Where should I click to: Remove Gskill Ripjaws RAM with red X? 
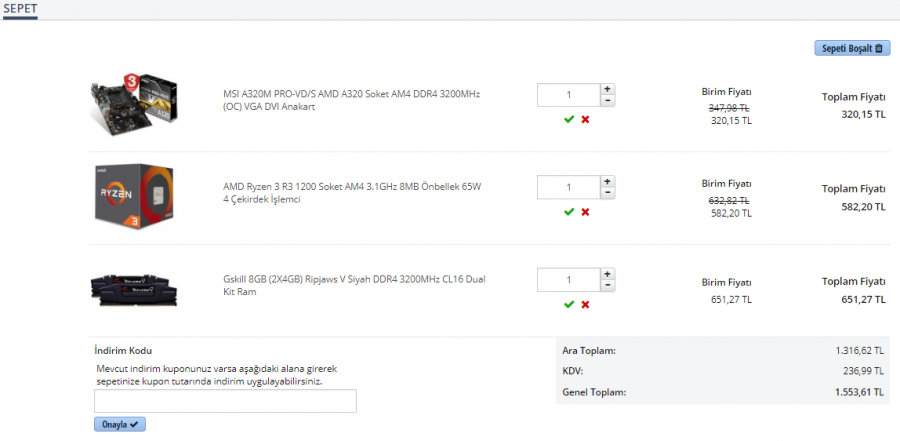pyautogui.click(x=585, y=304)
